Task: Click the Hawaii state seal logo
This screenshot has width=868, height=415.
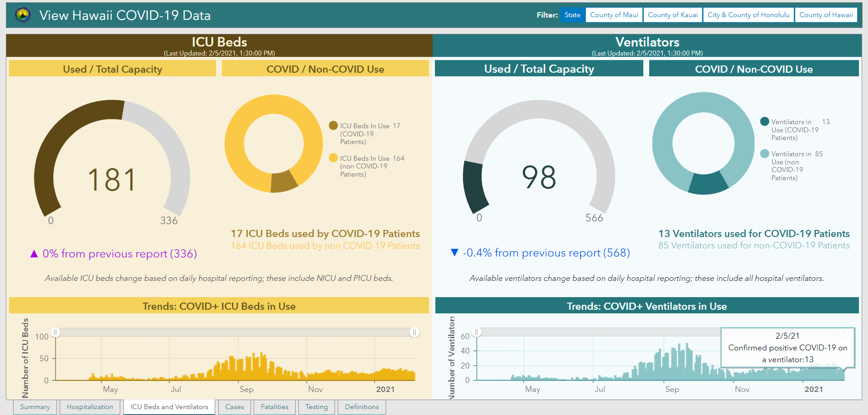Action: (x=23, y=15)
